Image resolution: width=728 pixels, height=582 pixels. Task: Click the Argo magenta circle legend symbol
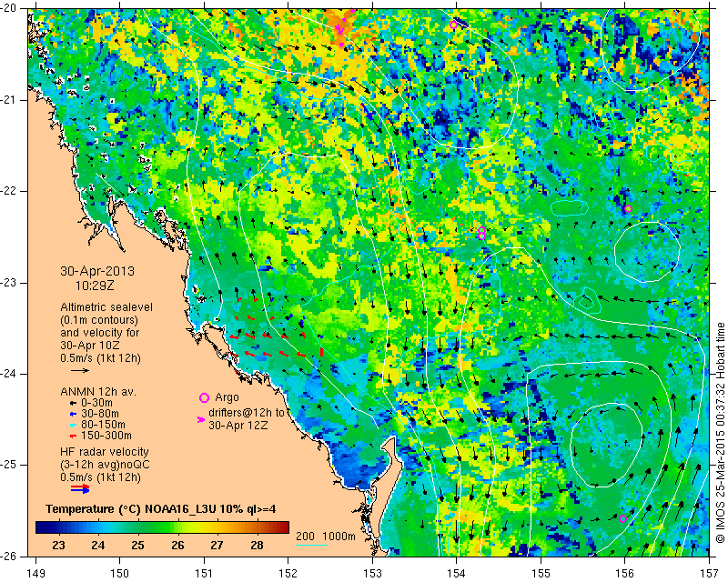(204, 397)
